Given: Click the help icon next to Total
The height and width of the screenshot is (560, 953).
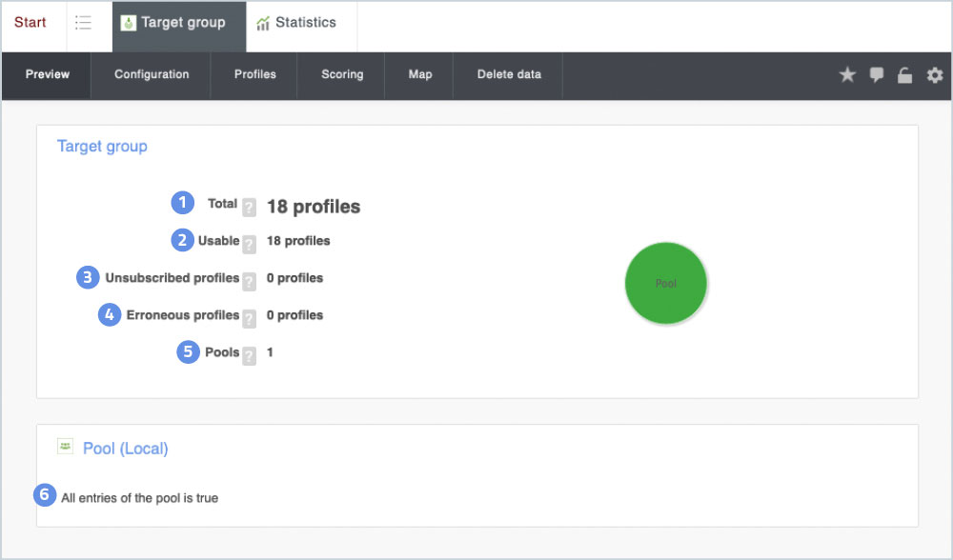Looking at the screenshot, I should 249,207.
